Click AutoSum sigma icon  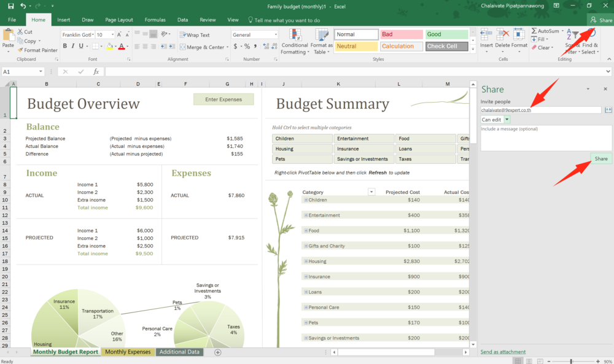click(534, 31)
